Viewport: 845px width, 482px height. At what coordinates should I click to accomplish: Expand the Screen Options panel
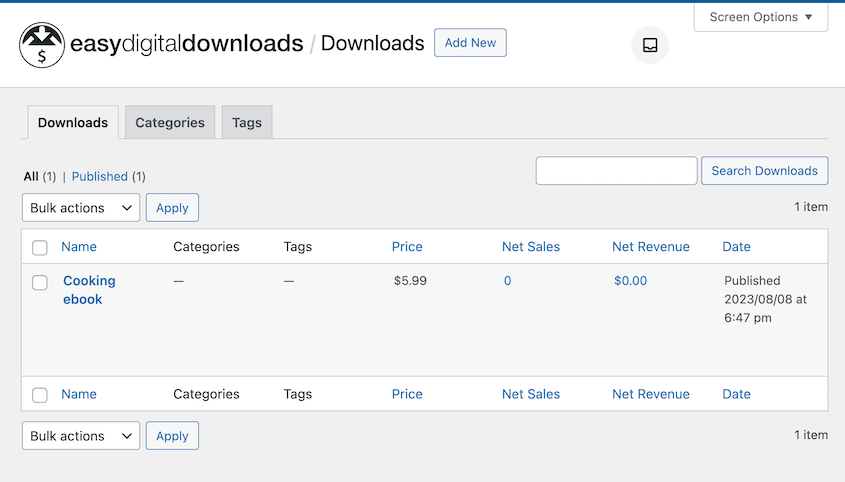point(760,17)
